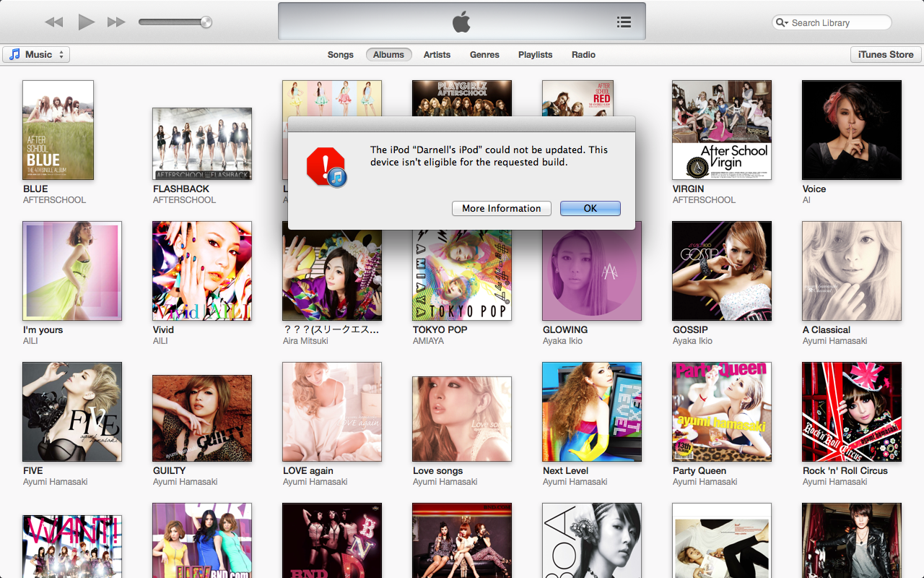Open the search magnifier dropdown
This screenshot has height=578, width=924.
click(x=782, y=22)
